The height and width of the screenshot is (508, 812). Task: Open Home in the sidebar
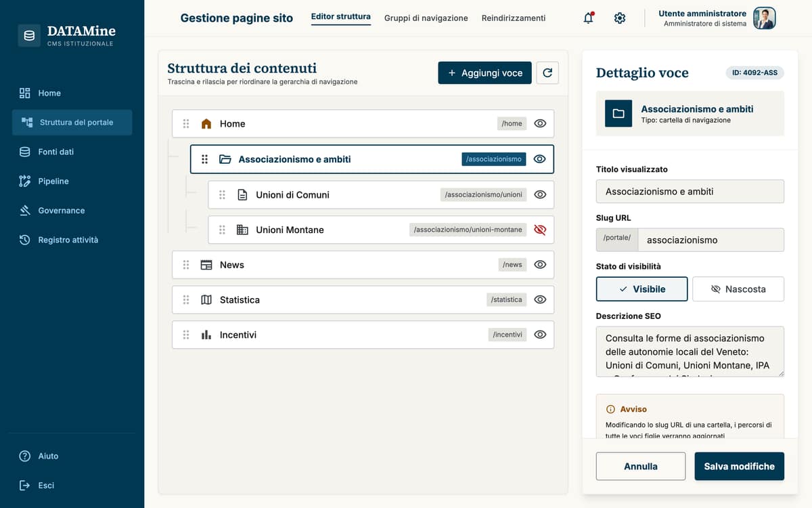click(72, 93)
